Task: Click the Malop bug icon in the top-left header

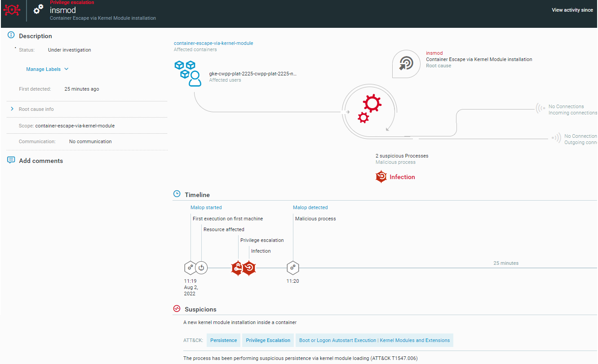Action: pyautogui.click(x=12, y=10)
